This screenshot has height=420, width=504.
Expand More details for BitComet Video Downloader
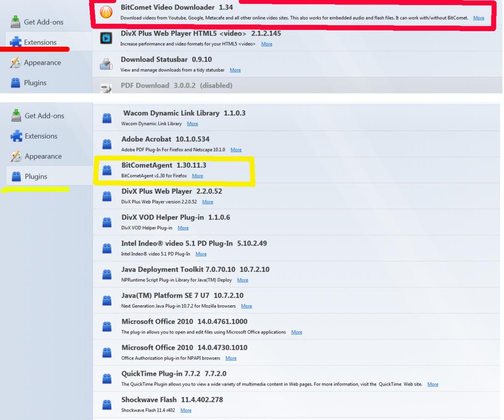pos(478,18)
